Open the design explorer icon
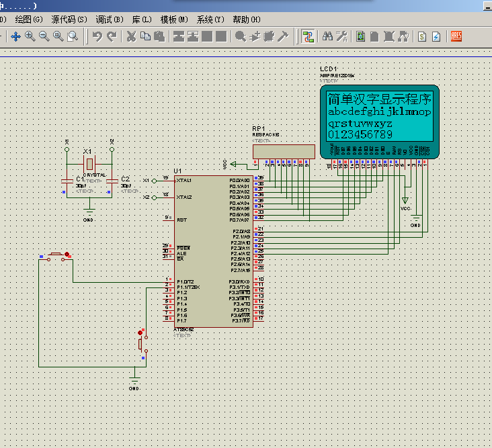 (x=361, y=36)
